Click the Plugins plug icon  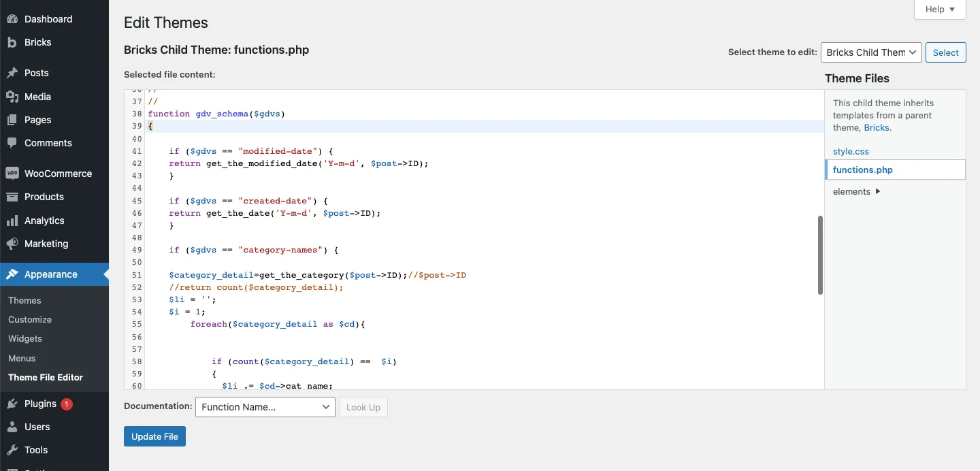(x=12, y=404)
